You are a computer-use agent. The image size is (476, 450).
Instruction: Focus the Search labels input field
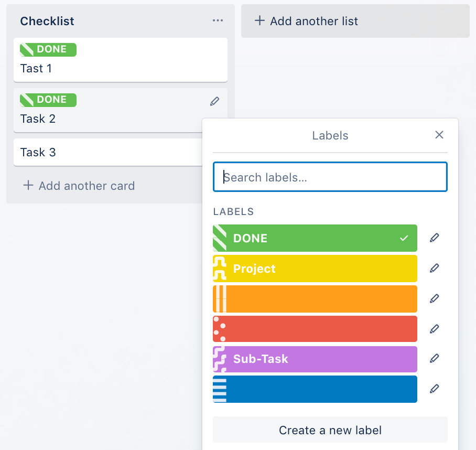pos(330,177)
